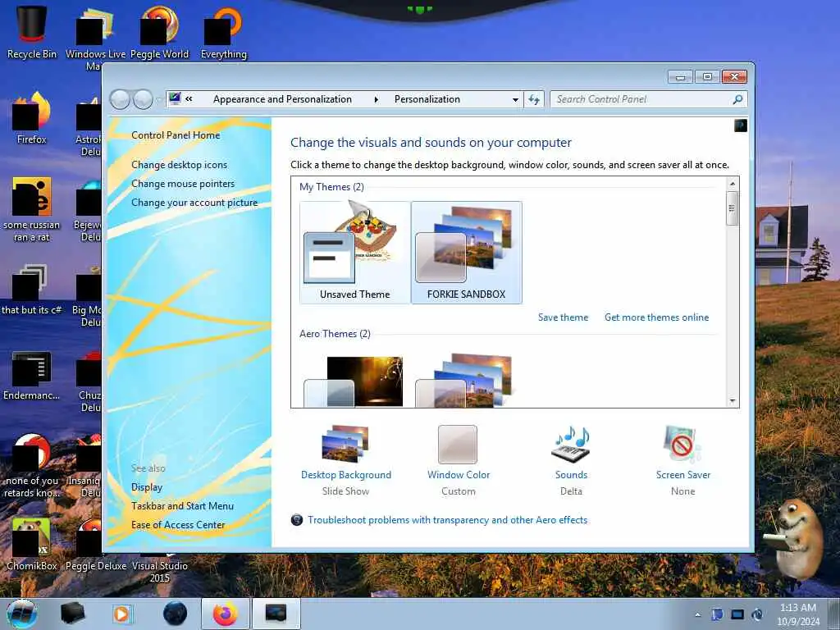840x630 pixels.
Task: Click the 'Aero Themes (2)' group header
Action: (x=335, y=334)
